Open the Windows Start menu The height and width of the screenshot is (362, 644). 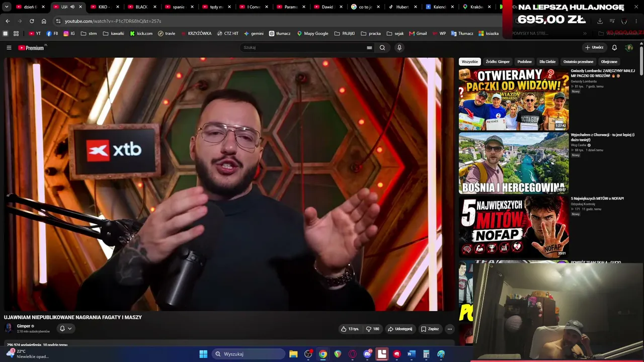coord(203,354)
